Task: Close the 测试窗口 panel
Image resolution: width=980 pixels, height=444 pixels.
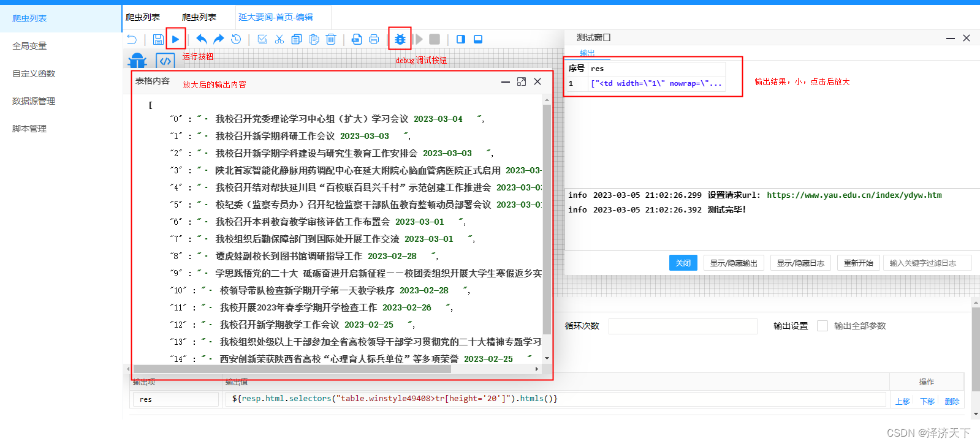Action: [x=967, y=38]
